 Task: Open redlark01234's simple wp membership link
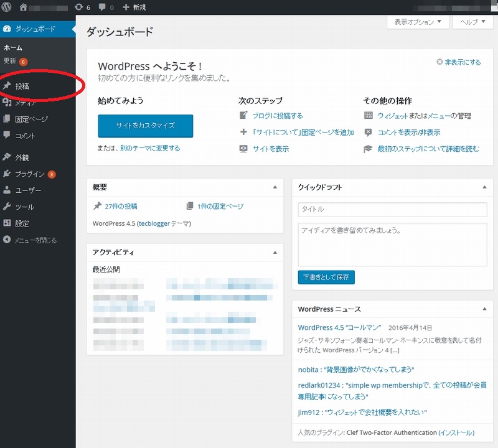coord(392,391)
